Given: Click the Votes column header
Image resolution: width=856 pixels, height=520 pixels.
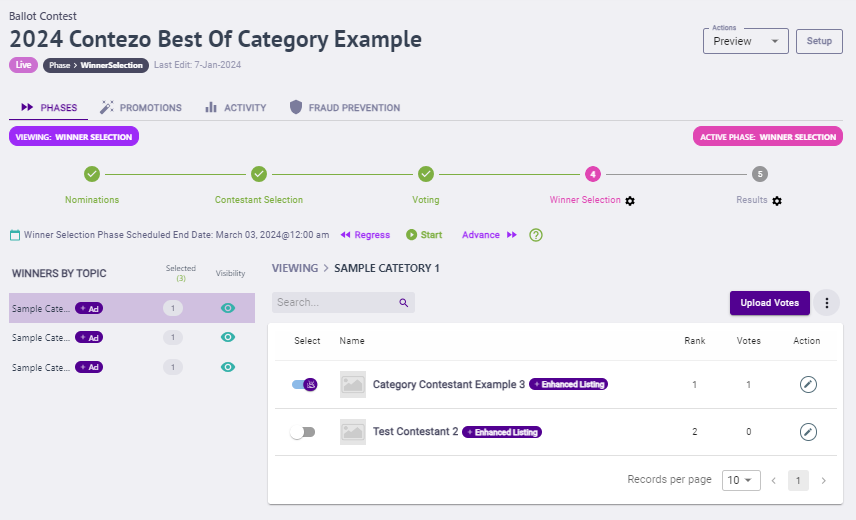Looking at the screenshot, I should [748, 340].
